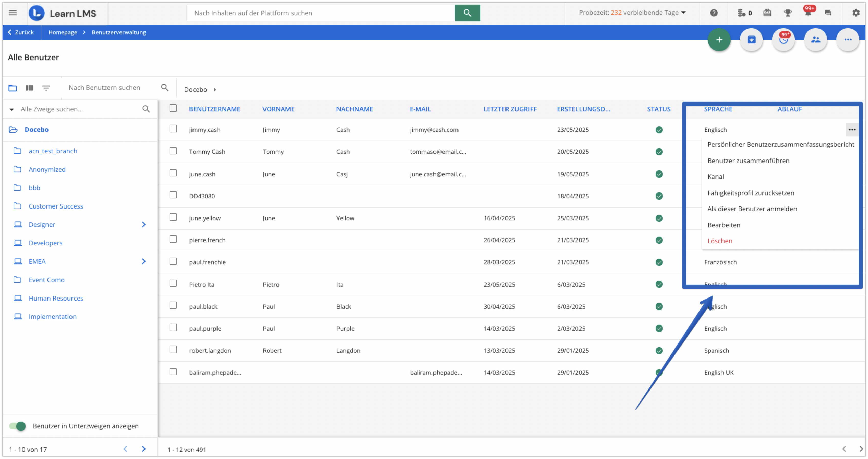Open the Probezeit remaining days dropdown
868x459 pixels.
click(632, 13)
